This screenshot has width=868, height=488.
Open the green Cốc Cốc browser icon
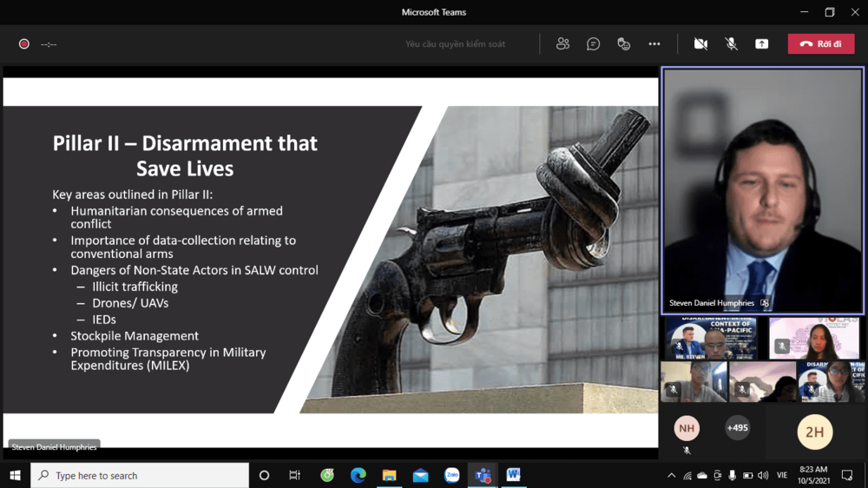pyautogui.click(x=327, y=475)
